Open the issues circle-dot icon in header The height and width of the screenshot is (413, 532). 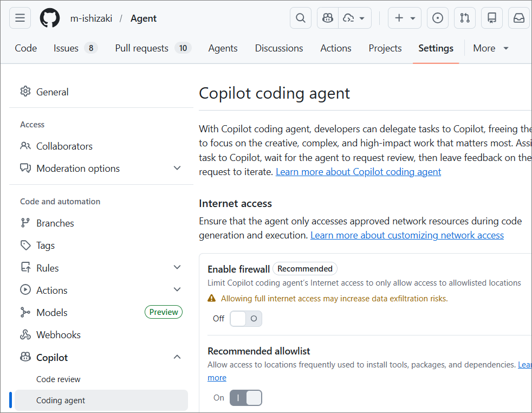point(438,18)
